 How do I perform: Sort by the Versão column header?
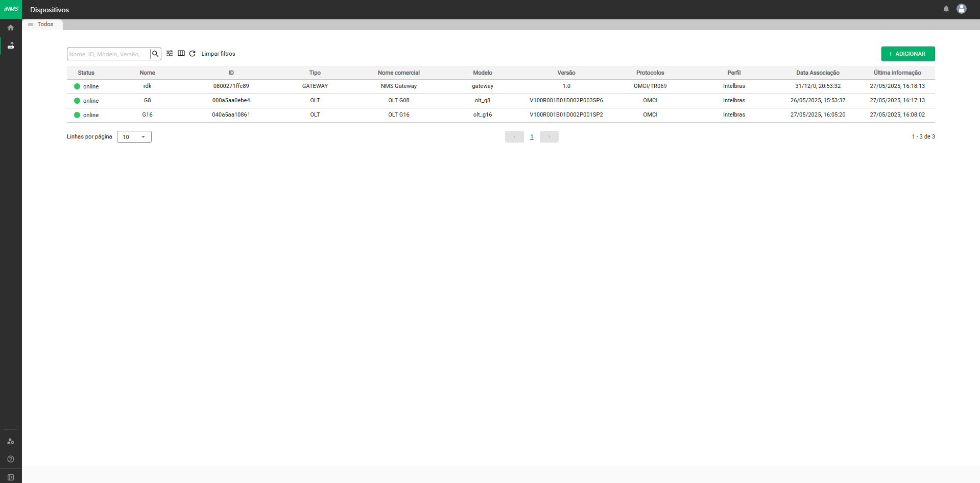click(x=566, y=73)
